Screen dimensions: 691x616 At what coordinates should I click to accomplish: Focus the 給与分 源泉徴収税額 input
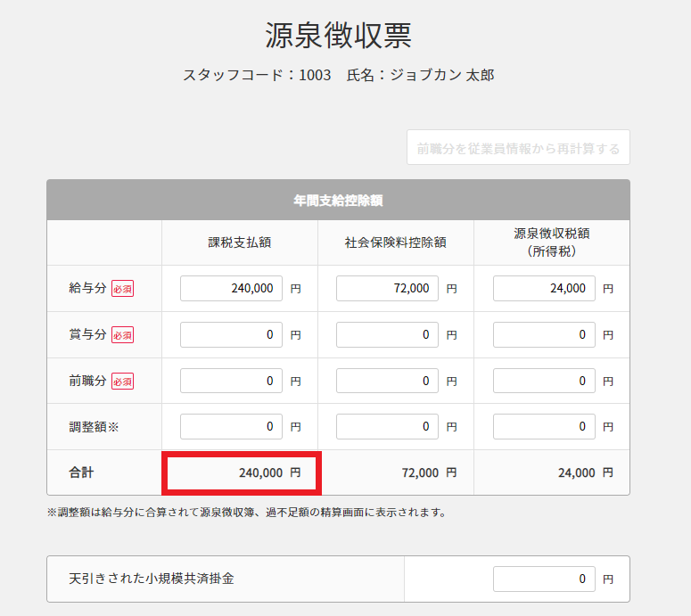[544, 288]
